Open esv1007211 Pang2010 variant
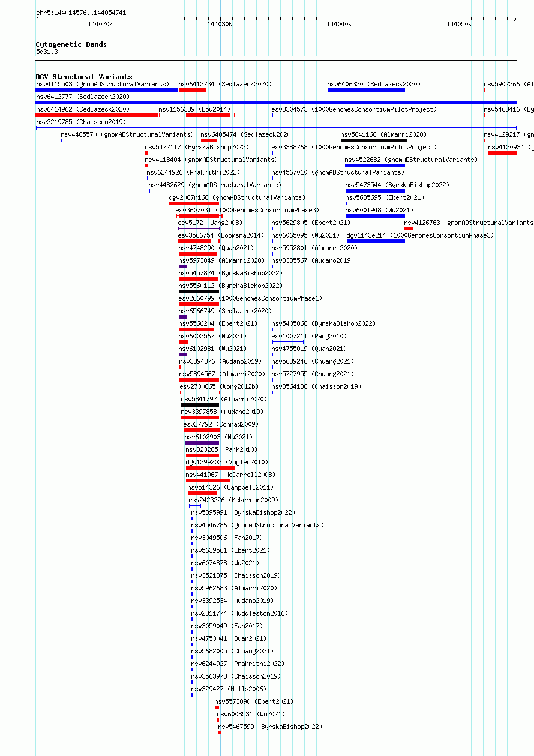This screenshot has height=756, width=534. [309, 336]
